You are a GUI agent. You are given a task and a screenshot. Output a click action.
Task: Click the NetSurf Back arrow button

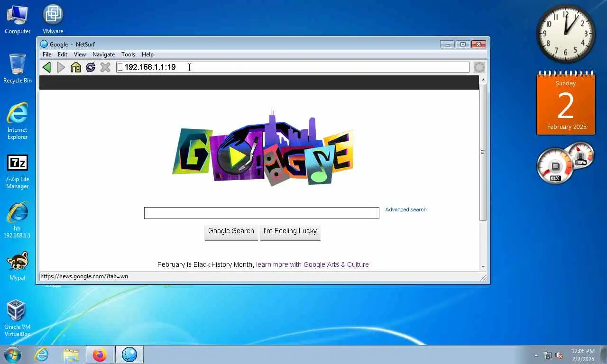tap(46, 67)
